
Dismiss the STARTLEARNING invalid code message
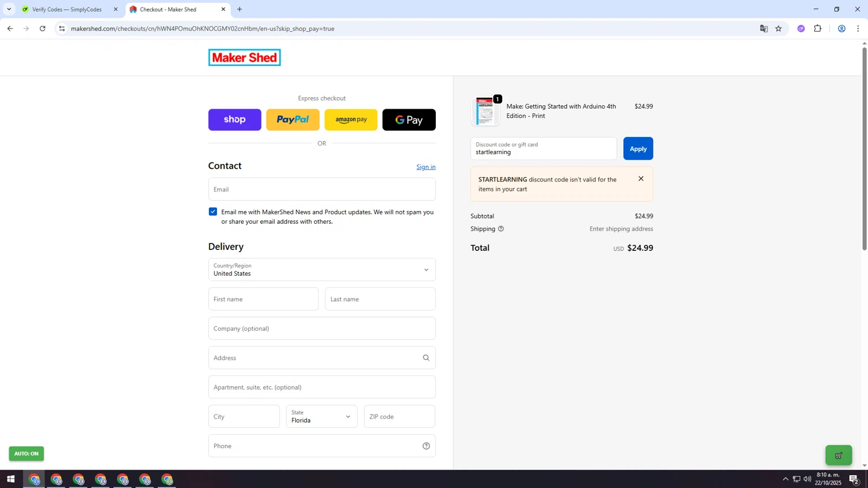tap(641, 179)
